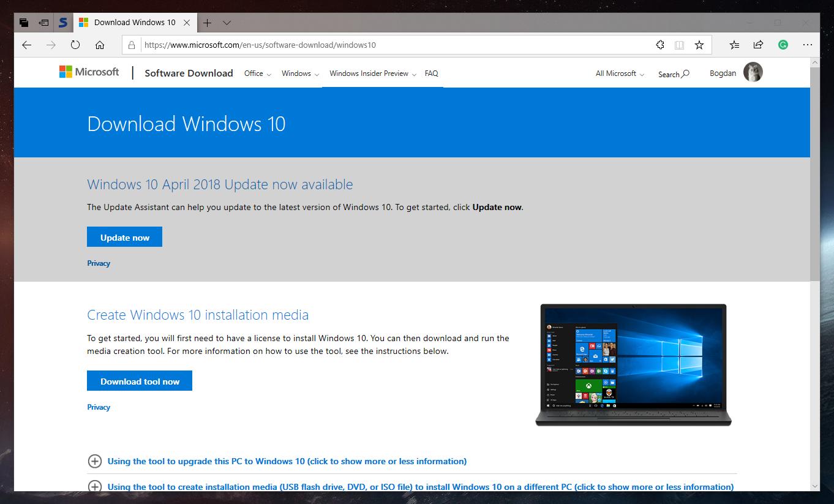The width and height of the screenshot is (834, 504).
Task: Go to the Home page icon
Action: pyautogui.click(x=100, y=45)
